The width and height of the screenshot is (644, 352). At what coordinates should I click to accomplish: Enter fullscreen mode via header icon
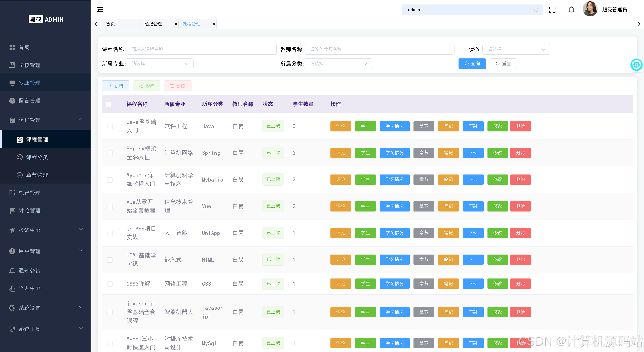(552, 10)
